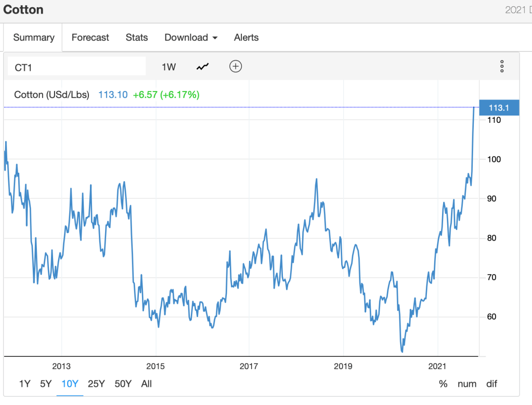This screenshot has width=532, height=405.
Task: Open the Alerts tab
Action: [246, 37]
